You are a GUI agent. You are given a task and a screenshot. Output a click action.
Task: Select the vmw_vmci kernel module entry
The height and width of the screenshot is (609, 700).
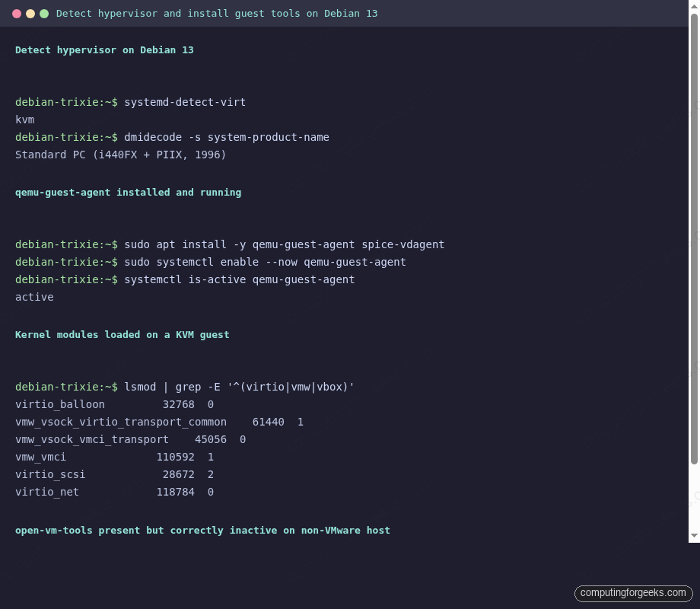(x=114, y=457)
